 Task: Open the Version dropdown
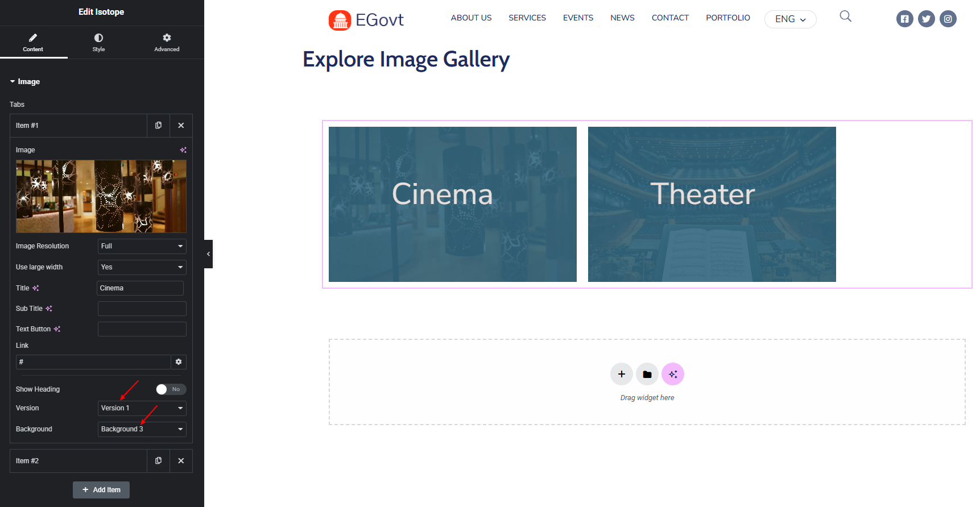pyautogui.click(x=142, y=408)
